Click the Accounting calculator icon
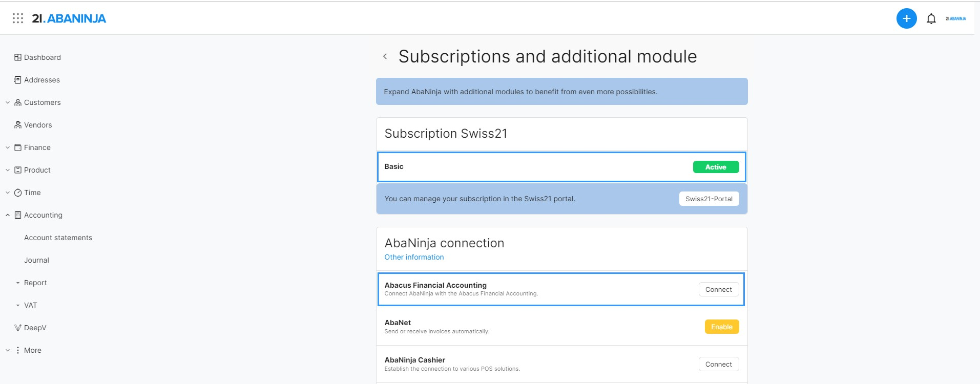 coord(18,215)
